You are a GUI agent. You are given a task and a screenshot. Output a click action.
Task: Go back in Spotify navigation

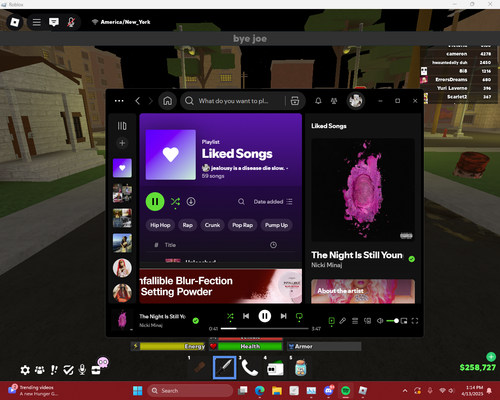coord(137,101)
